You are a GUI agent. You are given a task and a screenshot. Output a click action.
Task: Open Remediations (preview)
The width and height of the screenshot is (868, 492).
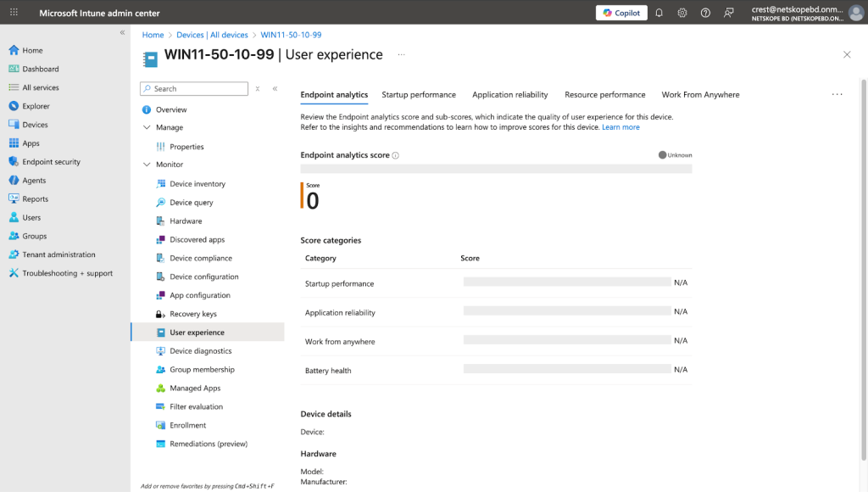(209, 444)
